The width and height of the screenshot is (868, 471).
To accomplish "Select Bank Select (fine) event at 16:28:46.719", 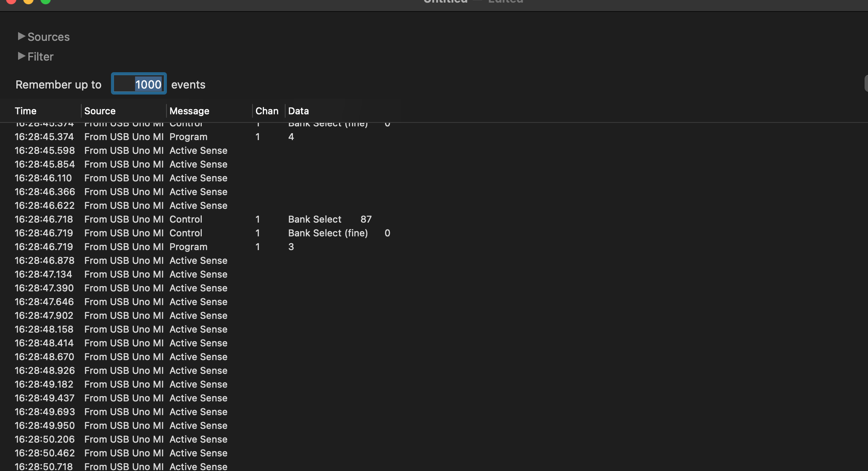I will (x=328, y=233).
